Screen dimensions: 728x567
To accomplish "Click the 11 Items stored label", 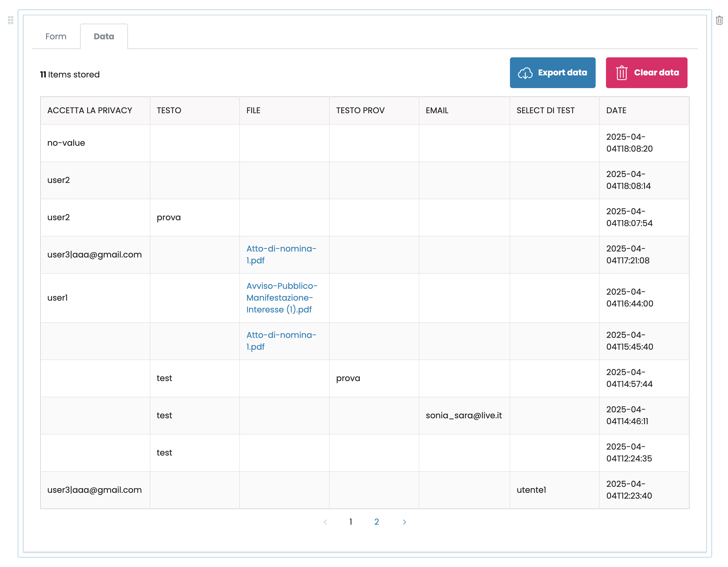I will coord(70,74).
